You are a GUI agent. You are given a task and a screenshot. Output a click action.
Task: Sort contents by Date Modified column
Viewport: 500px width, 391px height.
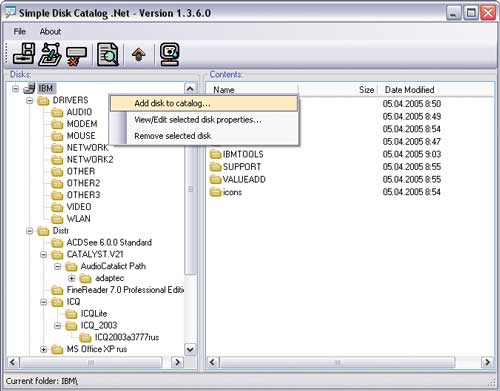(x=435, y=90)
